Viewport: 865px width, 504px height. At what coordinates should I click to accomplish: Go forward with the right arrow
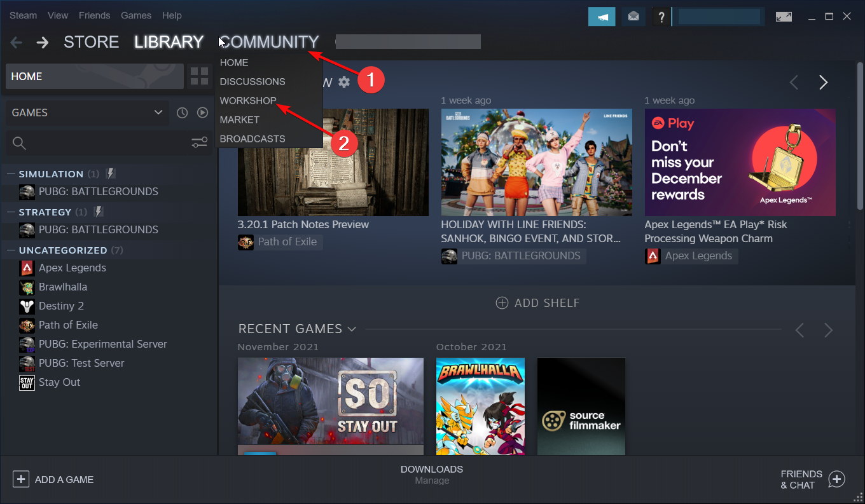(43, 43)
